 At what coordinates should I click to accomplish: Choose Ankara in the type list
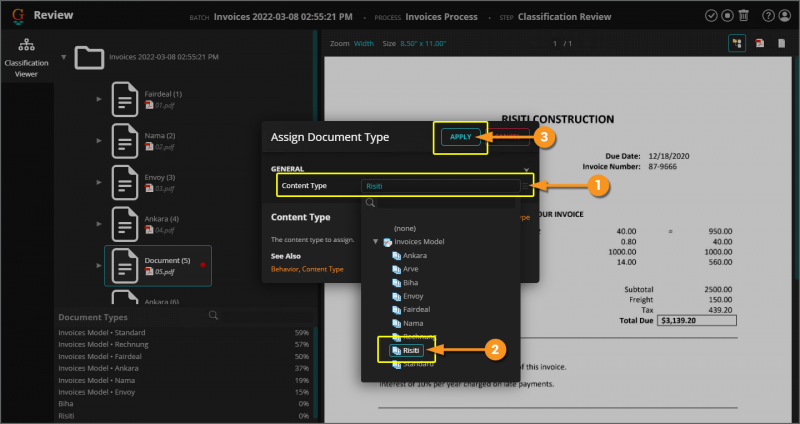[410, 256]
